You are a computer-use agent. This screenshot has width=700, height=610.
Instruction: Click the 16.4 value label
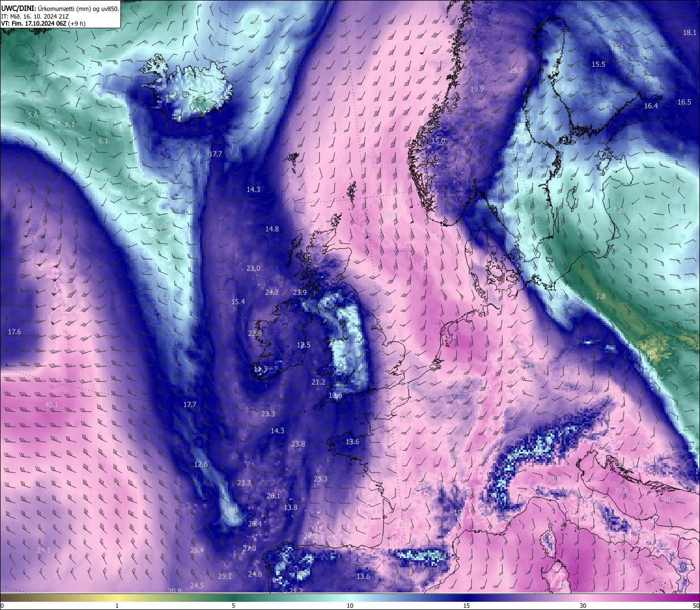[x=651, y=106]
